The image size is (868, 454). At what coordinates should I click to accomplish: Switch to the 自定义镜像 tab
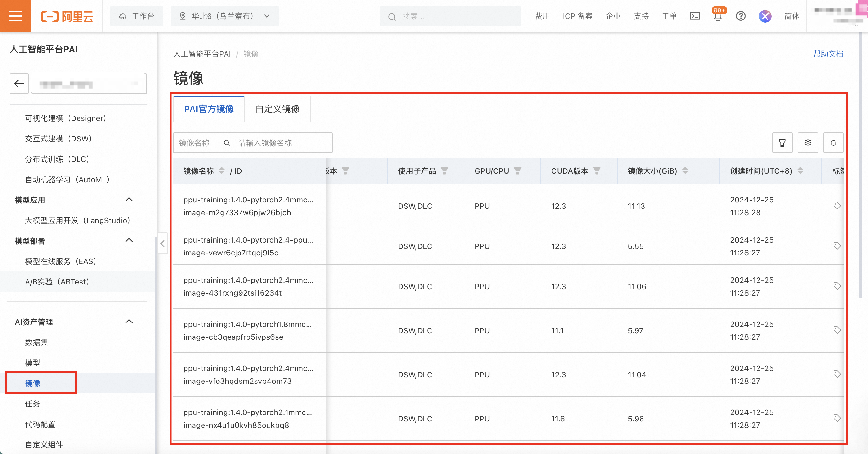pyautogui.click(x=277, y=109)
